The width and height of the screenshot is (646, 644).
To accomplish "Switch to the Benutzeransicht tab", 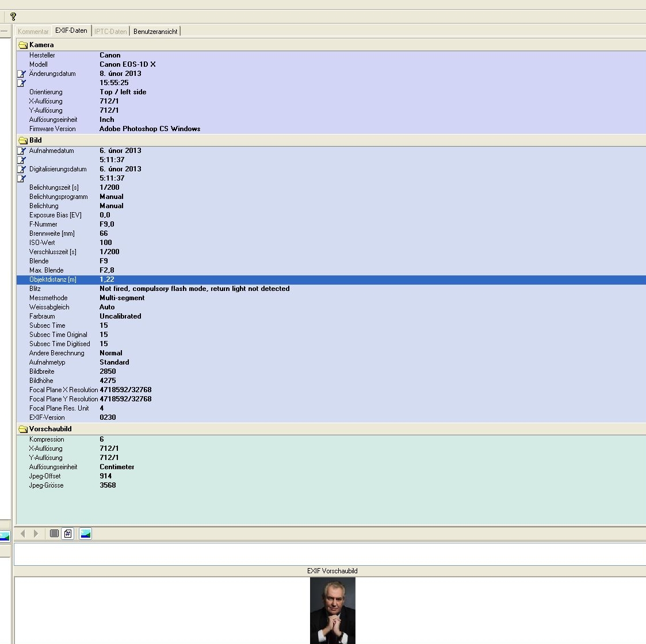I will (x=155, y=32).
